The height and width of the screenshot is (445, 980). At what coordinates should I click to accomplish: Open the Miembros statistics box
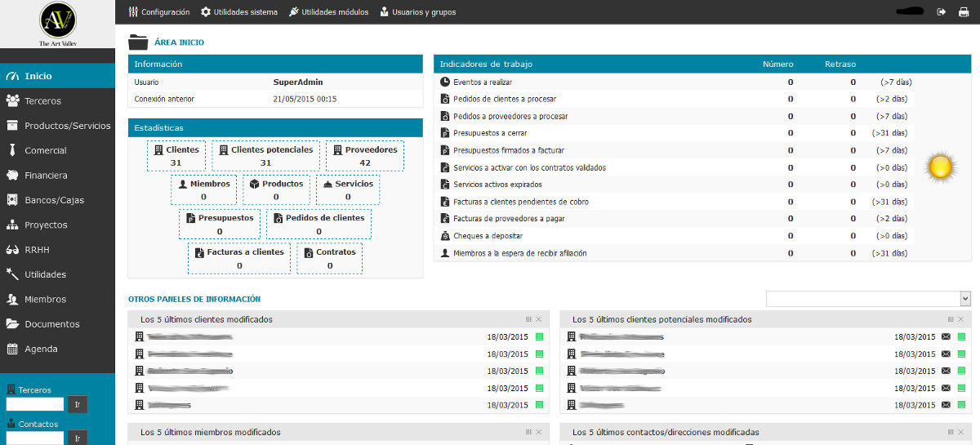[x=203, y=189]
